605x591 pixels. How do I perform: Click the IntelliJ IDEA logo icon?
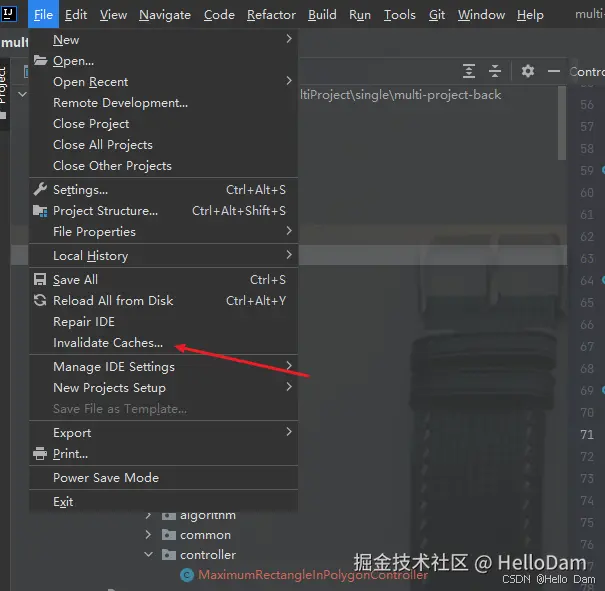(x=8, y=14)
